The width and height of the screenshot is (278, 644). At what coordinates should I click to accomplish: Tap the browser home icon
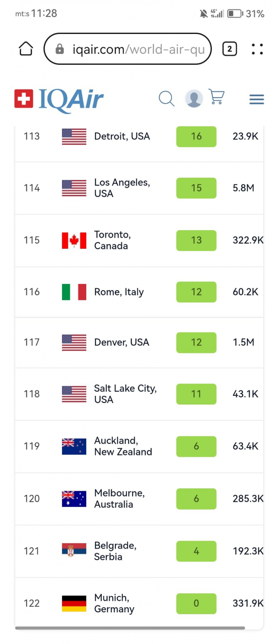click(26, 49)
